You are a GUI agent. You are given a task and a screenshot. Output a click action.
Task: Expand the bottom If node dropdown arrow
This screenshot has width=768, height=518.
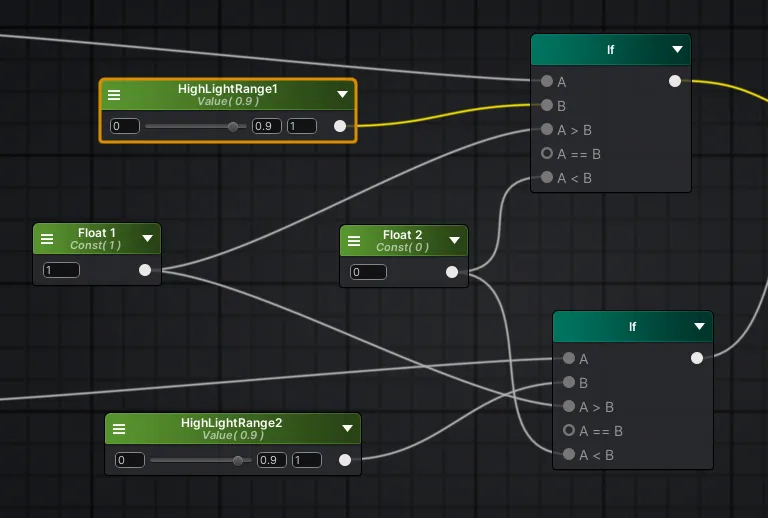pyautogui.click(x=699, y=327)
